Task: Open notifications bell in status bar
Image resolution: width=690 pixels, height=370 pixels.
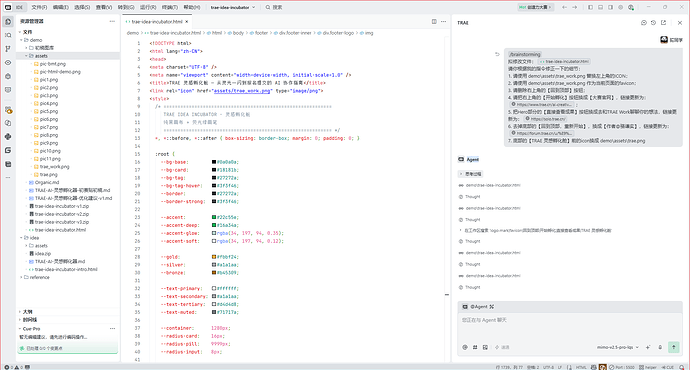Action: pos(682,367)
